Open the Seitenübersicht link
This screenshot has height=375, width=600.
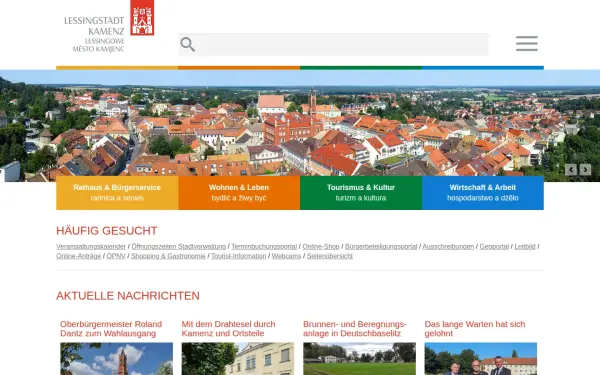click(x=329, y=256)
